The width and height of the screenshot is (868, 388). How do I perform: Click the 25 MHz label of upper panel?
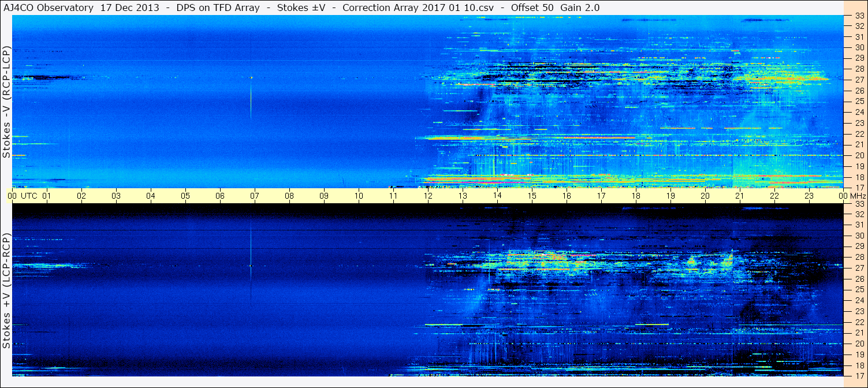859,102
